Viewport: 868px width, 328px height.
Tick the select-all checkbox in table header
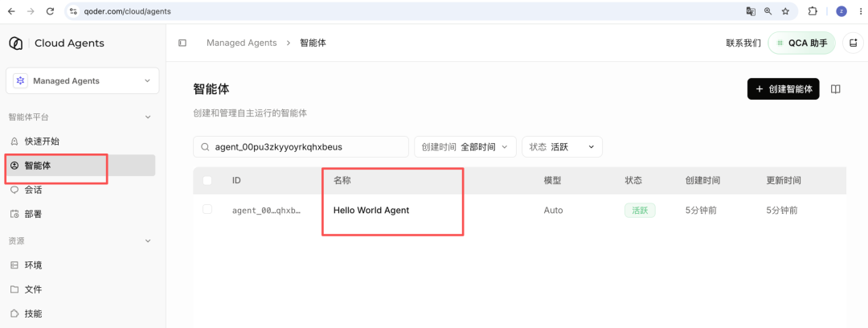[x=207, y=180]
